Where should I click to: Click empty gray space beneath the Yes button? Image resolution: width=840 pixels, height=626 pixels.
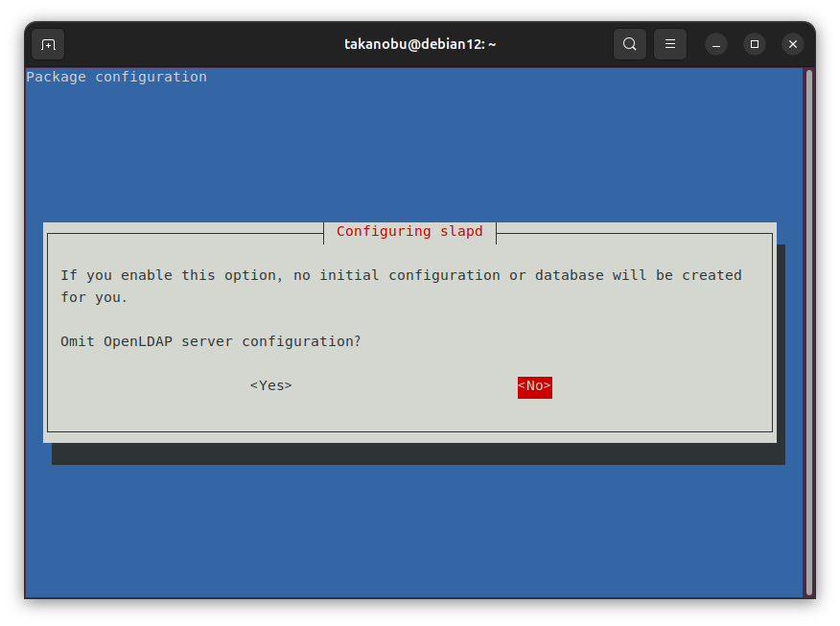[271, 412]
